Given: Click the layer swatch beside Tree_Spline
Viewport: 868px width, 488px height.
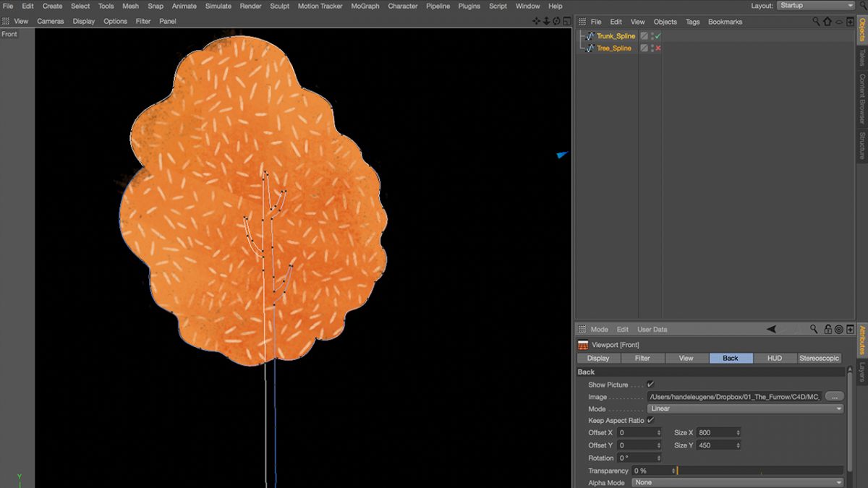Looking at the screenshot, I should pyautogui.click(x=644, y=48).
